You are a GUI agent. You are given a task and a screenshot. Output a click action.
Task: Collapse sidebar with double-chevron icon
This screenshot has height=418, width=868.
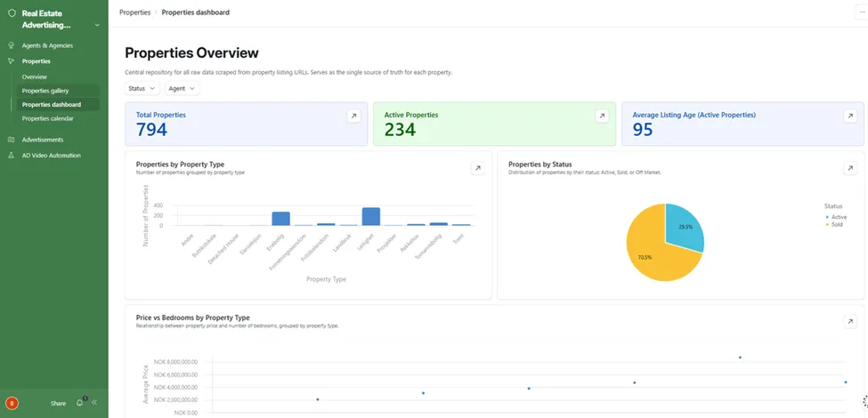(x=94, y=403)
